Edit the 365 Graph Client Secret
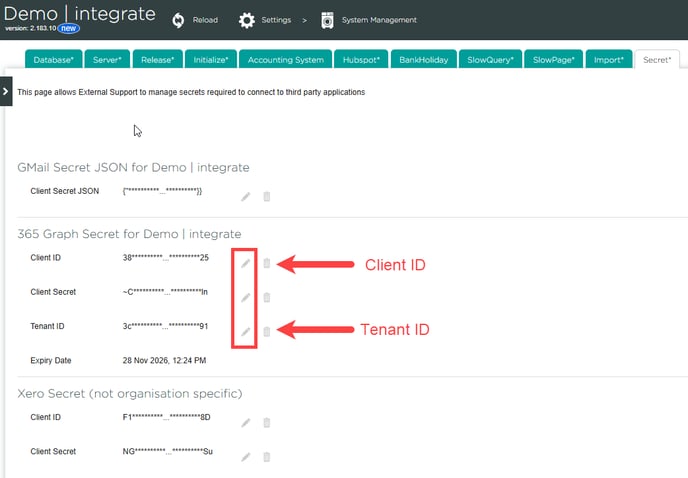The width and height of the screenshot is (688, 478). (x=246, y=297)
